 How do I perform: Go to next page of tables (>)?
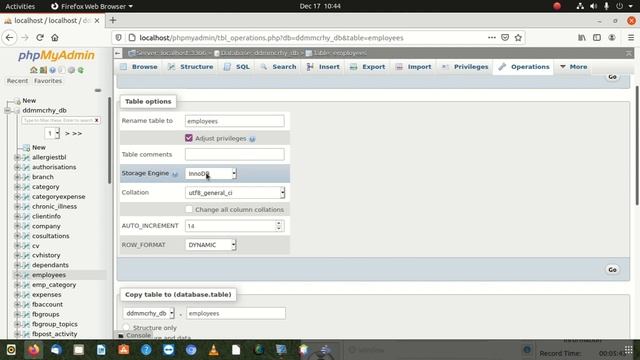[x=67, y=133]
